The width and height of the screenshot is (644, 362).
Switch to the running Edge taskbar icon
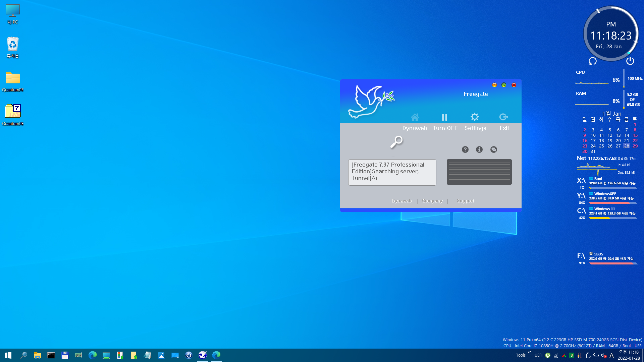[216, 355]
